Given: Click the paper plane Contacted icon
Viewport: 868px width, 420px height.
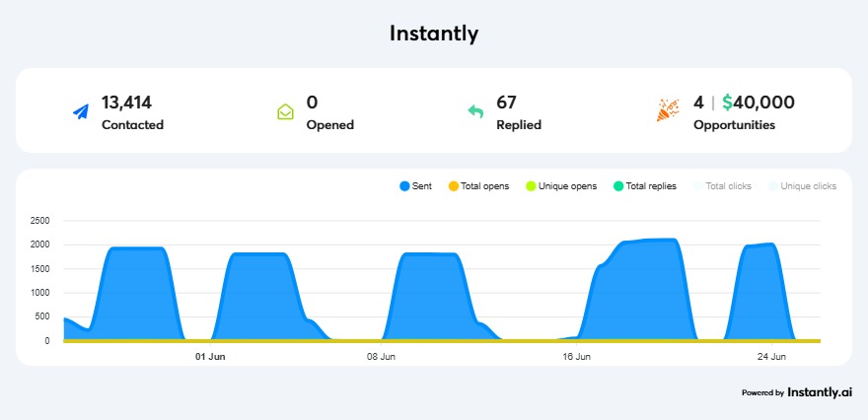Looking at the screenshot, I should (x=81, y=112).
